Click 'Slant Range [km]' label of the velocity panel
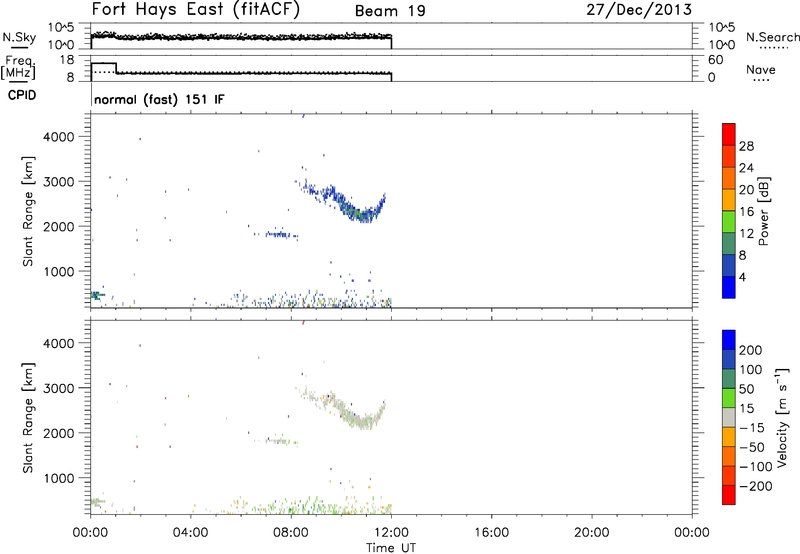 [28, 418]
